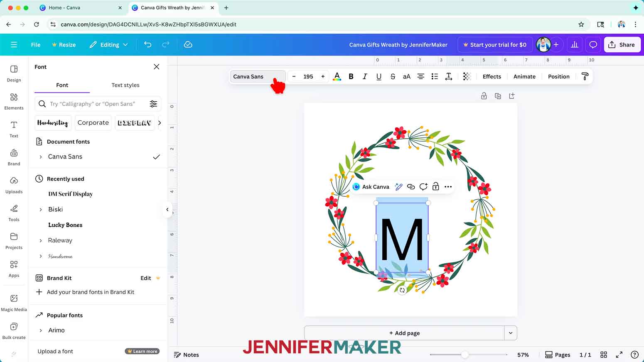644x362 pixels.
Task: Open the Projects sidebar section
Action: pyautogui.click(x=14, y=241)
